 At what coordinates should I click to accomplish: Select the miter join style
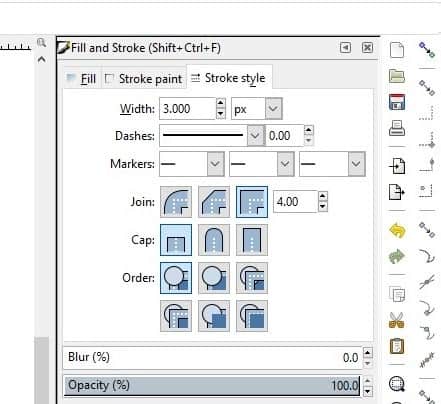pos(252,202)
